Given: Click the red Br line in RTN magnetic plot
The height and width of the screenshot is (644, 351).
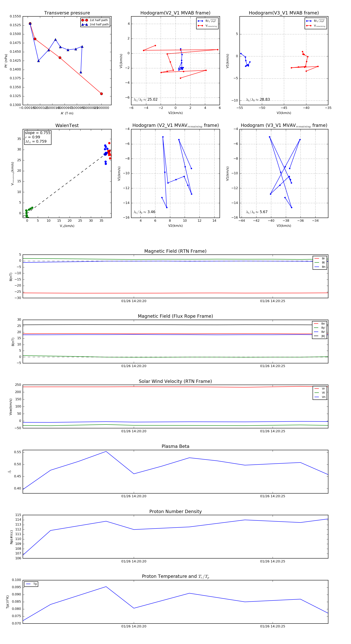Looking at the screenshot, I should [x=175, y=293].
